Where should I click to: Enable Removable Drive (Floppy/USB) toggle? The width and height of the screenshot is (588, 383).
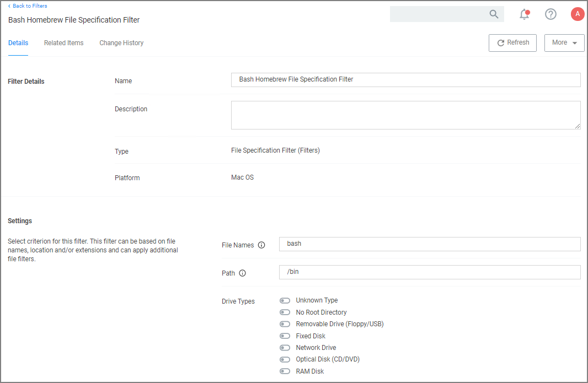pyautogui.click(x=285, y=324)
